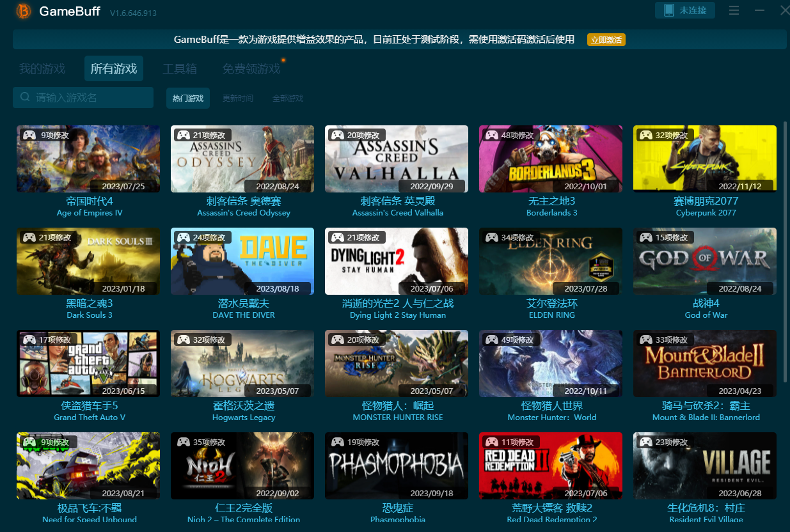Click the phone connection icon labeled 未连接
The image size is (790, 532).
(x=669, y=10)
